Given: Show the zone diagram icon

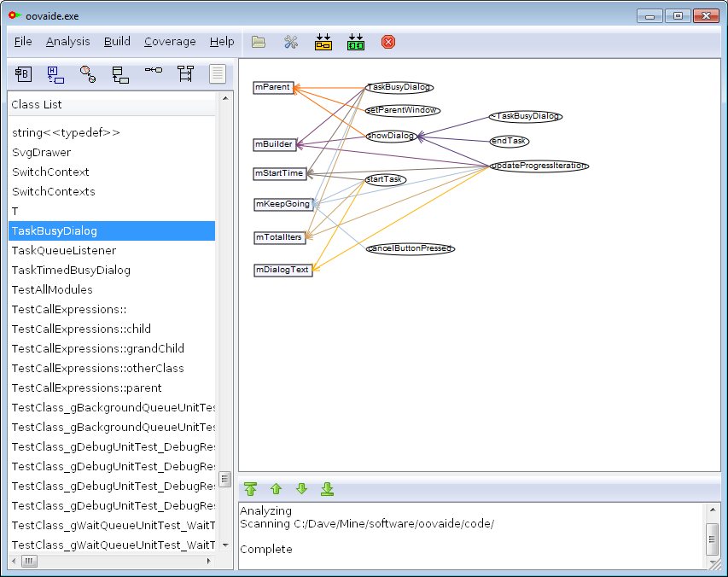Looking at the screenshot, I should coord(55,74).
